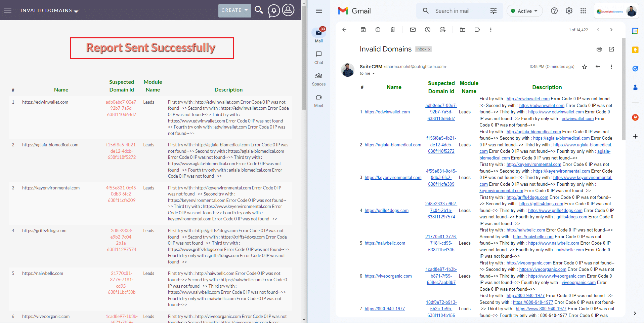
Task: Show Gmail search options sliders icon
Action: pyautogui.click(x=493, y=11)
